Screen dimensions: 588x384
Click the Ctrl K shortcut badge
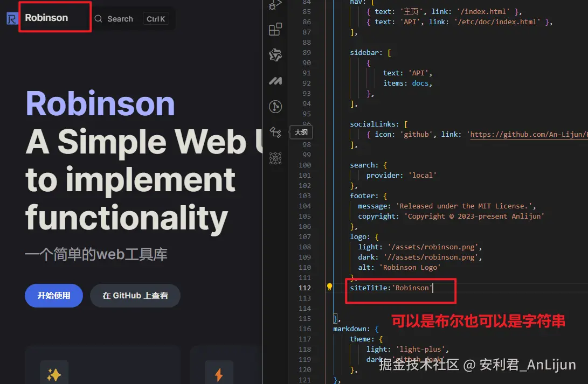[156, 19]
